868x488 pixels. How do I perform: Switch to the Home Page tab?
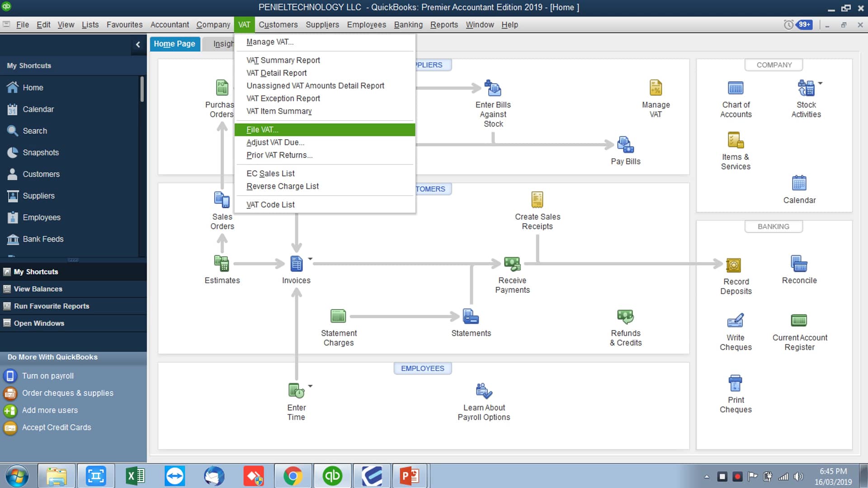click(x=175, y=44)
